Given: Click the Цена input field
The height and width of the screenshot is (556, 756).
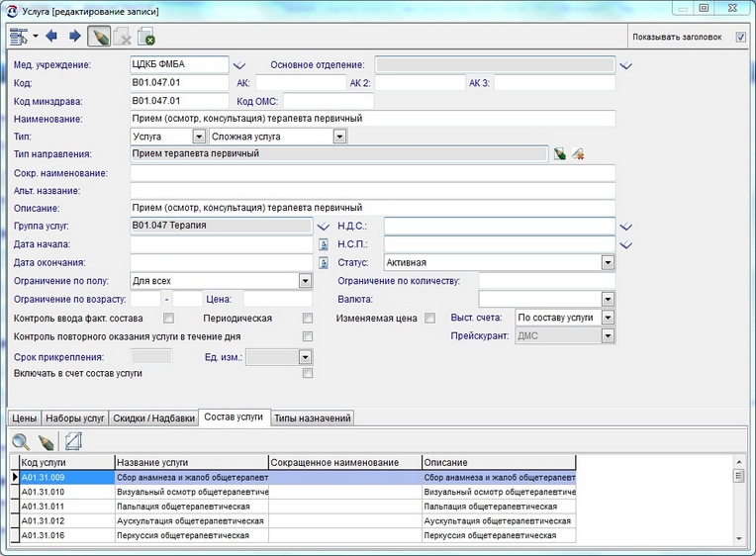Looking at the screenshot, I should click(x=278, y=299).
